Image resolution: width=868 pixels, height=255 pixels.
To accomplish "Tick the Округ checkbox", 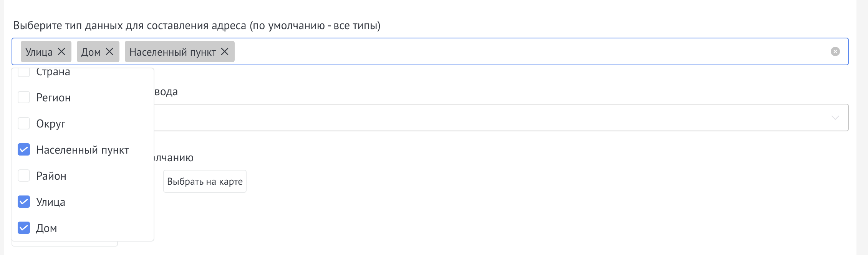I will point(24,124).
